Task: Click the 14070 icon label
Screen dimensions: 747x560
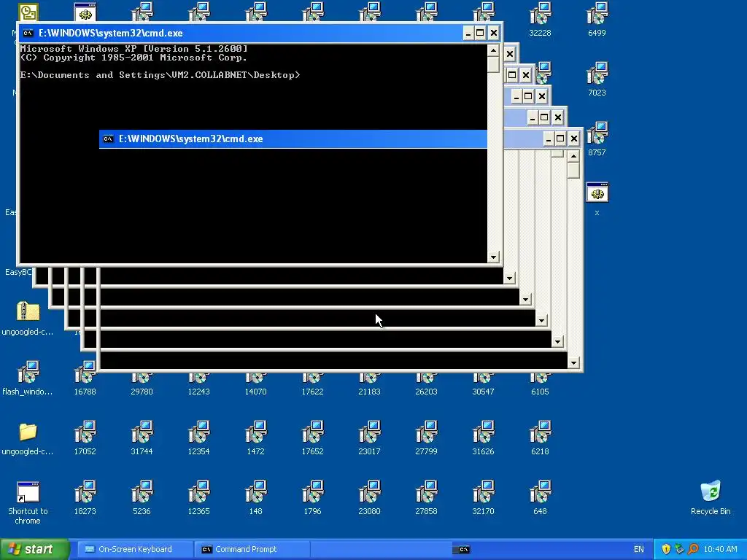Action: tap(255, 392)
